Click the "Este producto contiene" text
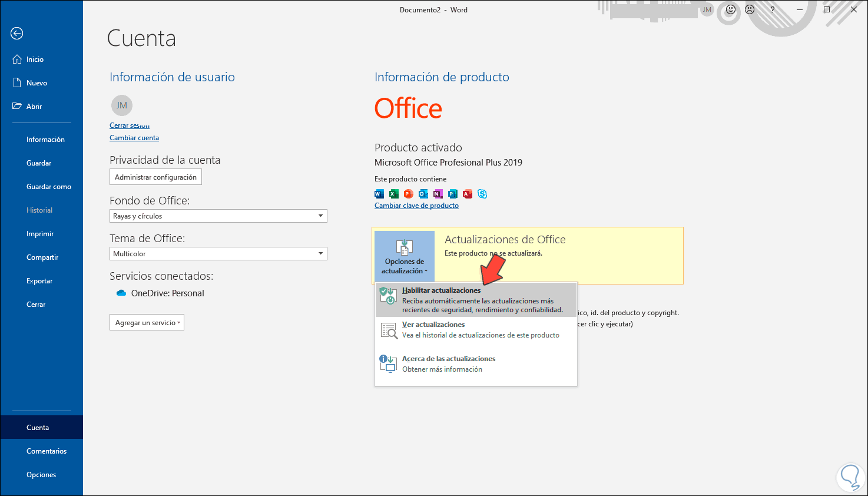The height and width of the screenshot is (496, 868). (410, 179)
